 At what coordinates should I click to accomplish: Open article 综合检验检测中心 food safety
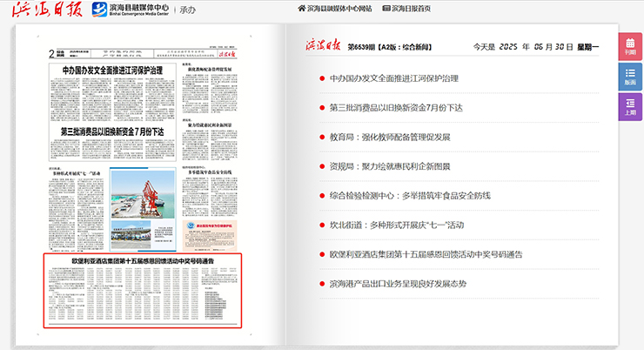tap(410, 196)
